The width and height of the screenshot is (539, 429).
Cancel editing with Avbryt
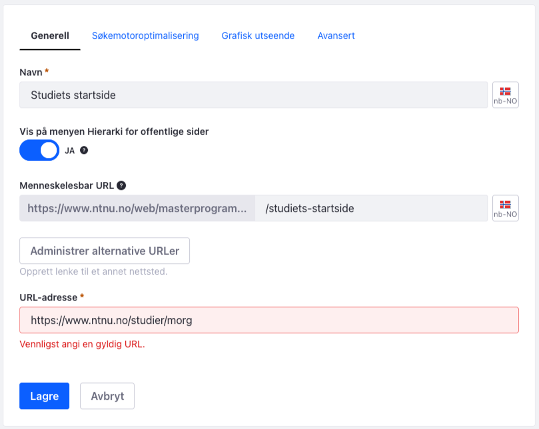point(107,396)
